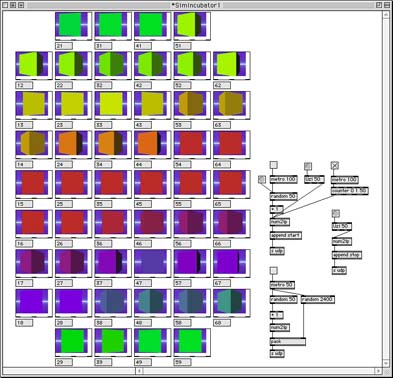The width and height of the screenshot is (393, 378).
Task: Select the counter 0 1 50 object
Action: click(x=349, y=191)
